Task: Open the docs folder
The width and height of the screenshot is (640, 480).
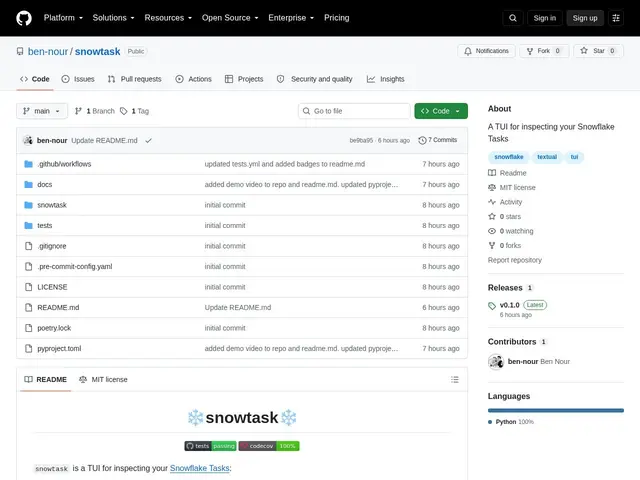Action: point(44,184)
